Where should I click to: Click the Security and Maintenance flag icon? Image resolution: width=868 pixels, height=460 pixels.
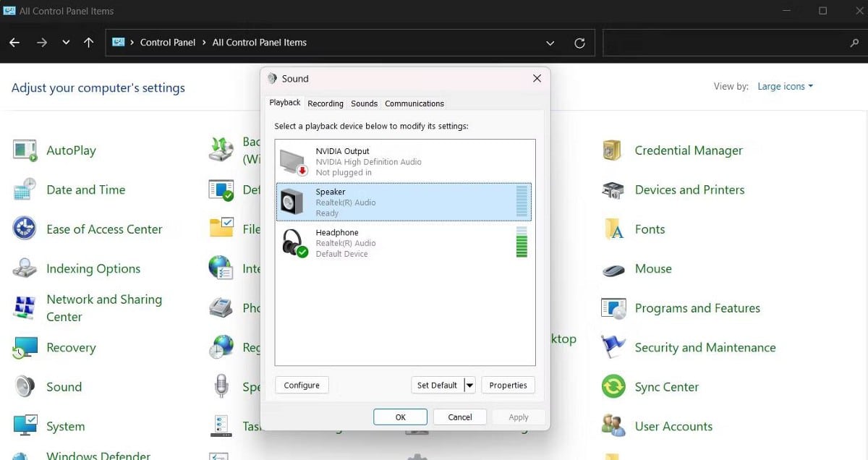point(613,347)
